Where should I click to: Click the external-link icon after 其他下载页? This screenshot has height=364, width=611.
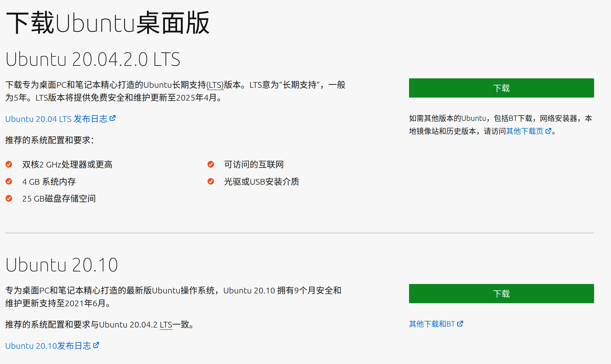tap(548, 131)
